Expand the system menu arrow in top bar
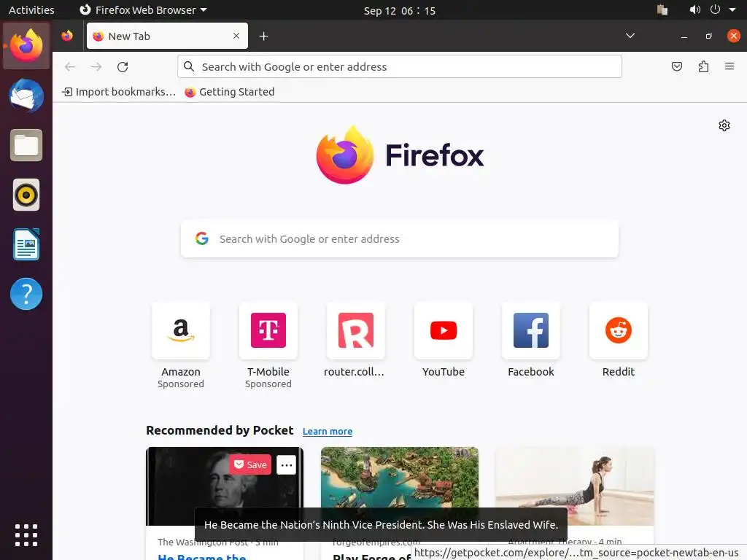747x560 pixels. (x=732, y=10)
